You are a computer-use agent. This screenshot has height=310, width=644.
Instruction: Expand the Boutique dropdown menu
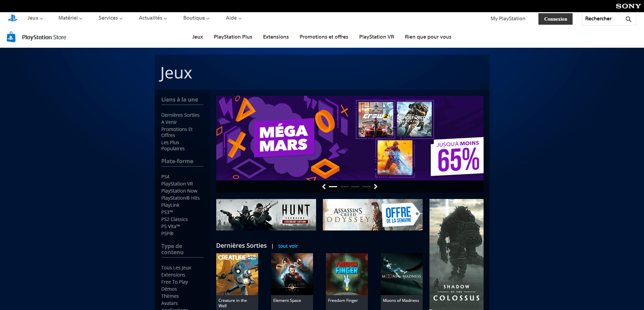pos(196,18)
